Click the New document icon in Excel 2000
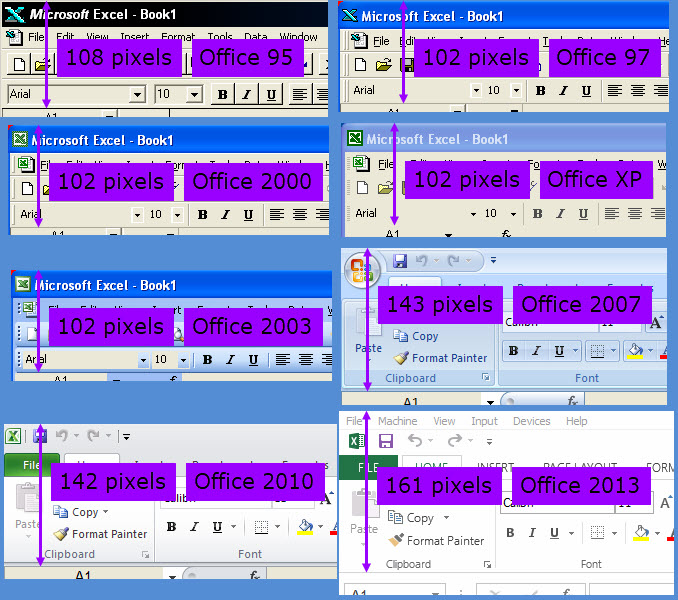The height and width of the screenshot is (600, 678). click(28, 188)
